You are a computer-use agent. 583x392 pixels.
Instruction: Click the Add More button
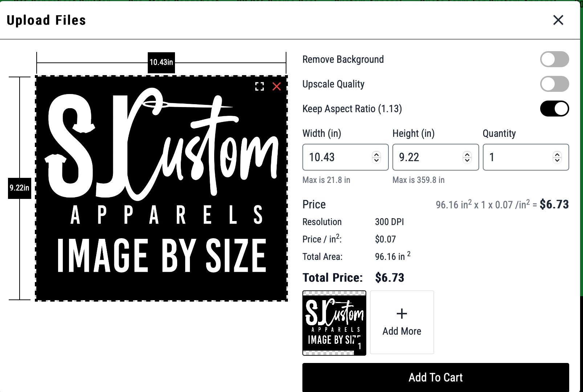click(402, 322)
